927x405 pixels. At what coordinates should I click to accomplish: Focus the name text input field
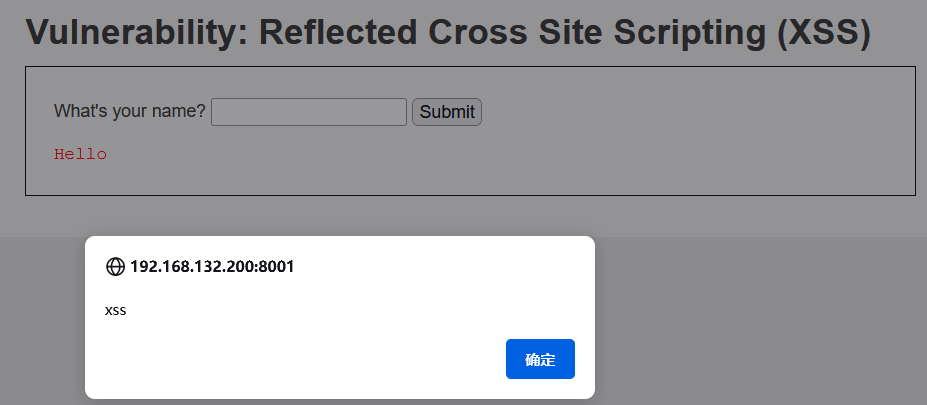(309, 112)
